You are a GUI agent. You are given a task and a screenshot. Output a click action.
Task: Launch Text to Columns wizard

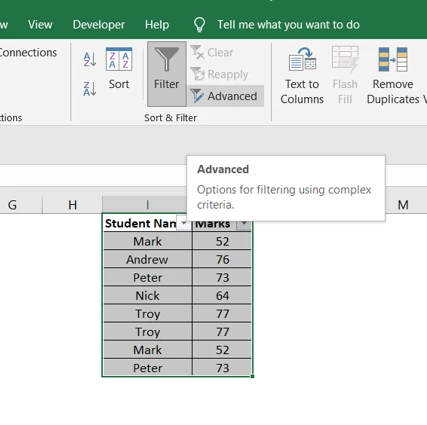[302, 76]
